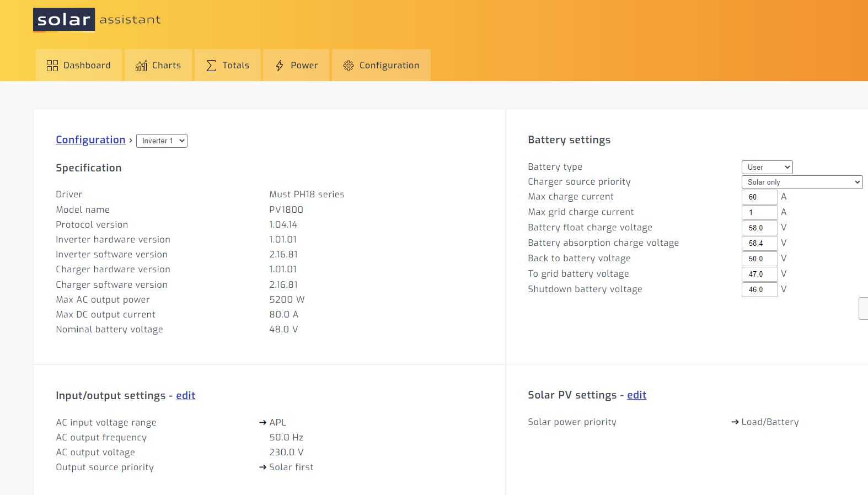The width and height of the screenshot is (868, 495).
Task: Switch to the Totals tab
Action: tap(228, 66)
